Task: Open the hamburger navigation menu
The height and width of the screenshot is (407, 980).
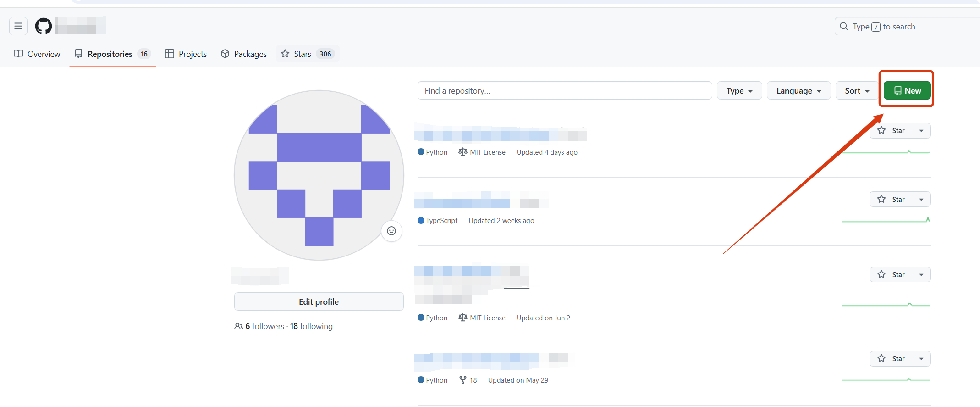Action: (x=18, y=26)
